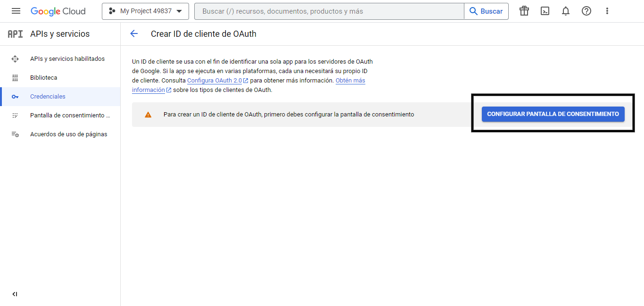
Task: Click the orange warning triangle icon
Action: 148,115
